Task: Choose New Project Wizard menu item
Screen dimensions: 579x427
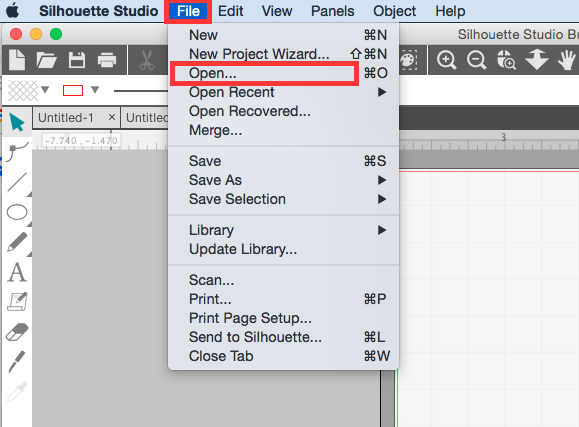Action: (x=283, y=54)
